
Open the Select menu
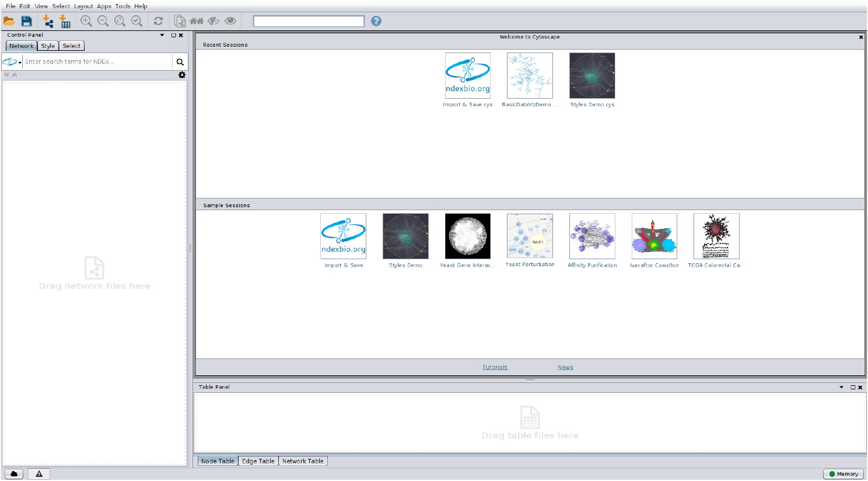[61, 6]
